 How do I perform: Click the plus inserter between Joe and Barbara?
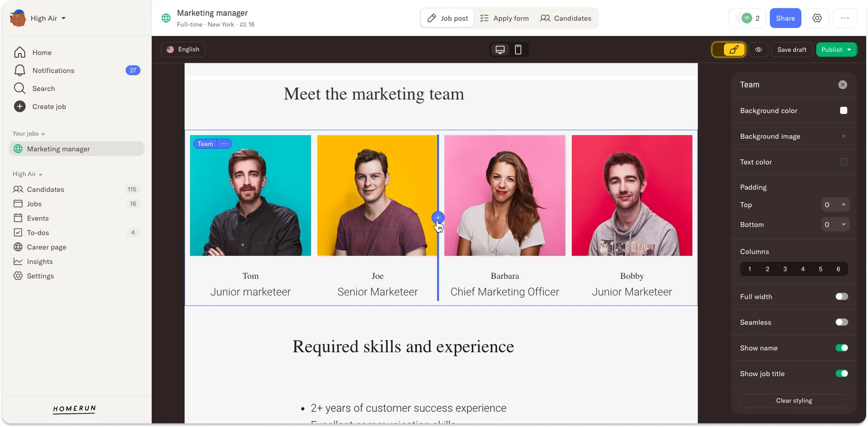(438, 218)
